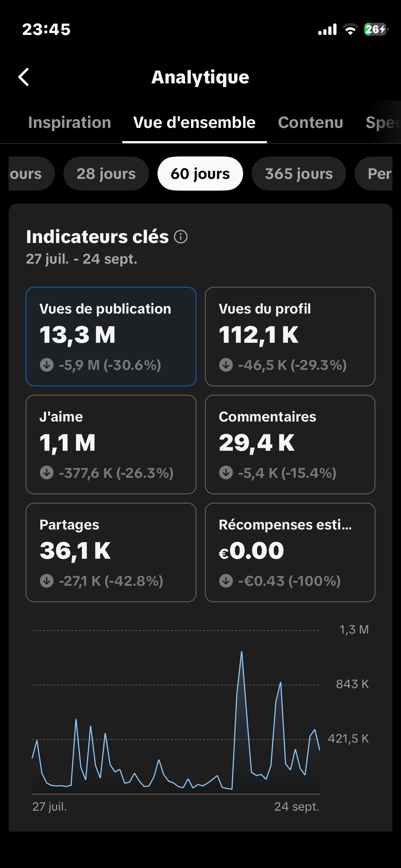Tap down-arrow icon in Commentaires card
The width and height of the screenshot is (401, 868).
[226, 473]
